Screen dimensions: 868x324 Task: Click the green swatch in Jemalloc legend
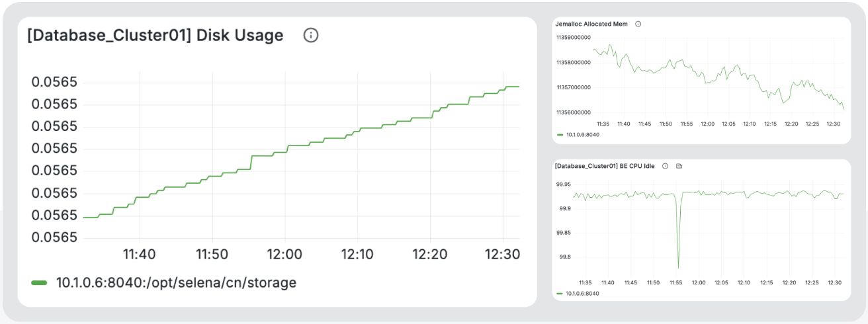coord(560,134)
